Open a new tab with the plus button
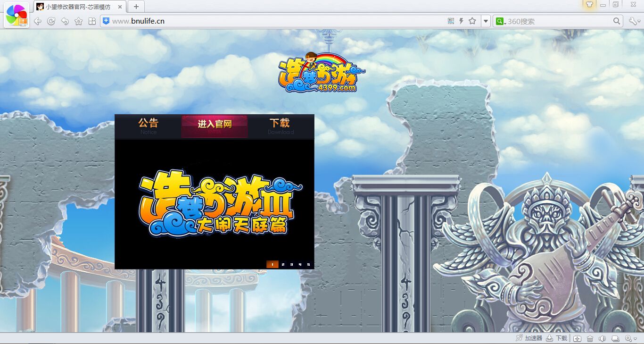 pyautogui.click(x=136, y=7)
